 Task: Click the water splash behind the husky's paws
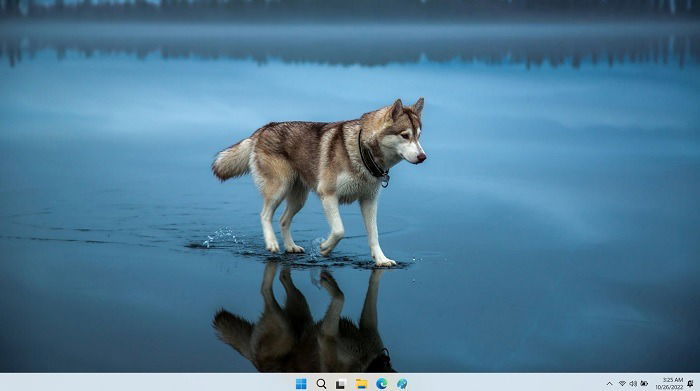tap(221, 237)
